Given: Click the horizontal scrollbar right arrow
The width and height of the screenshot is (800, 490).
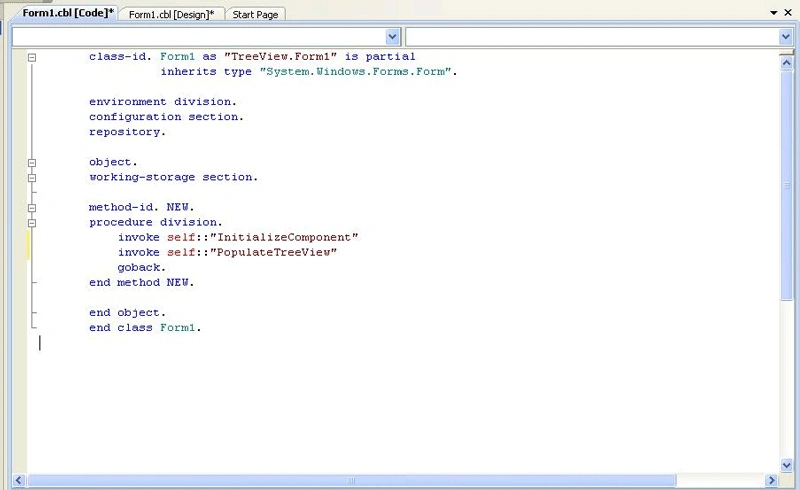Looking at the screenshot, I should point(771,480).
